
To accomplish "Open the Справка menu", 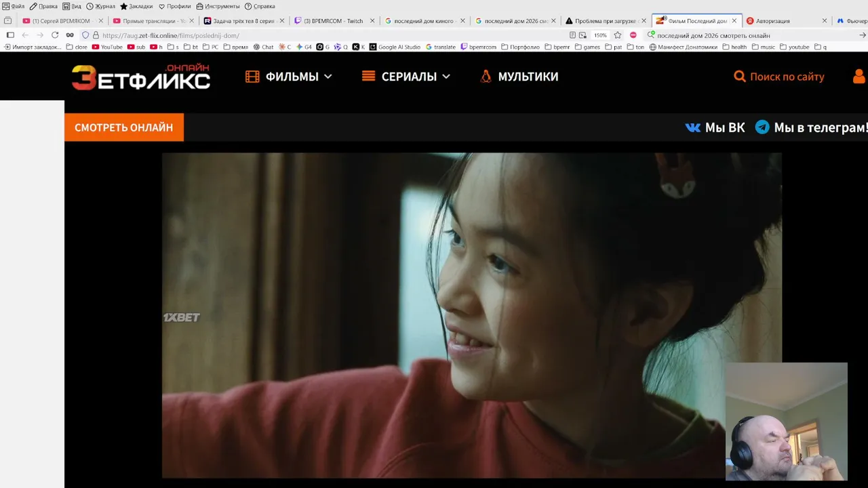I will pos(260,6).
